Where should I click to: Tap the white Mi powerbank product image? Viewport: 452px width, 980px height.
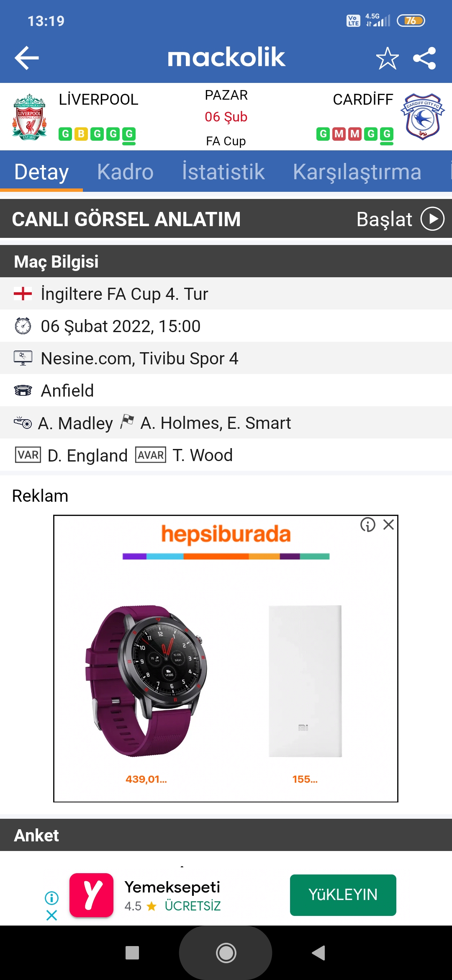coord(305,681)
